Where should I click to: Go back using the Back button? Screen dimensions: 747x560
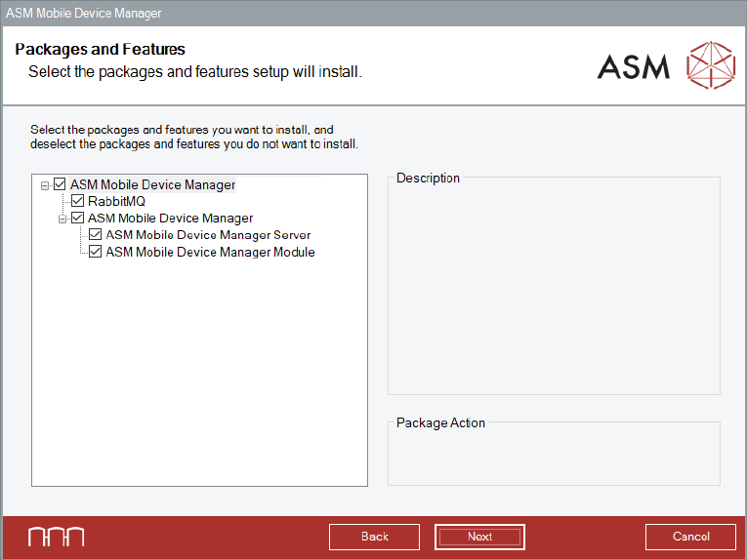pyautogui.click(x=374, y=537)
